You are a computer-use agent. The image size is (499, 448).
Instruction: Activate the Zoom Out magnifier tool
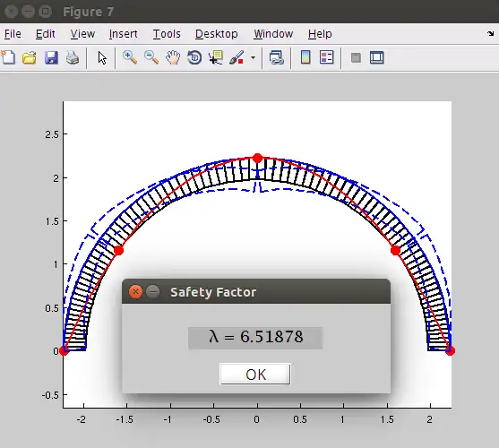click(x=151, y=57)
